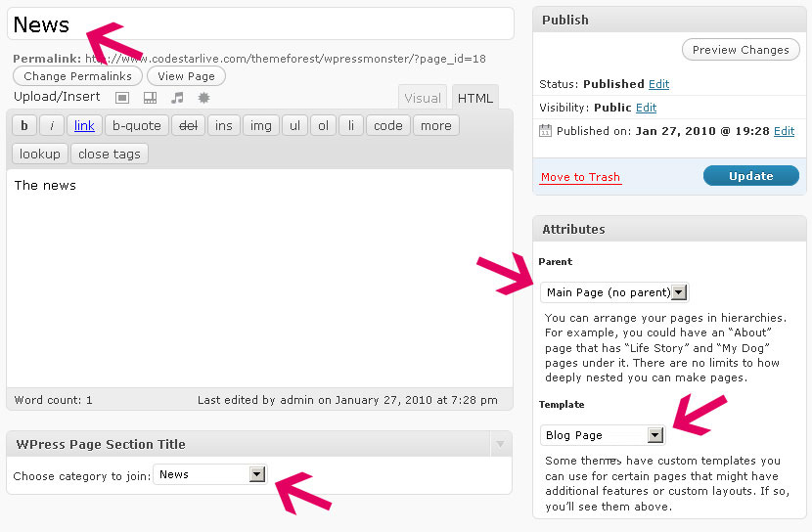Collapse the WPress Page Section Title panel
Image resolution: width=812 pixels, height=532 pixels.
coord(500,445)
